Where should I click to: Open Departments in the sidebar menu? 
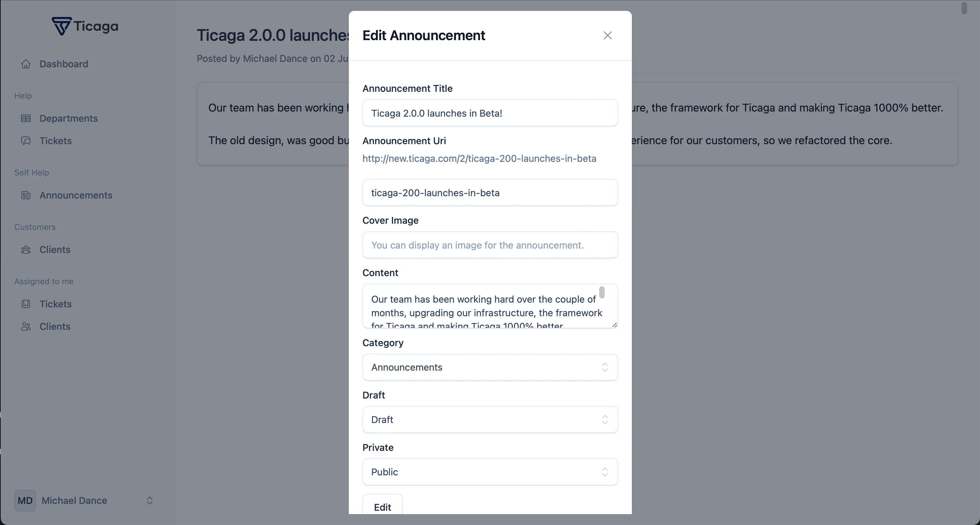point(68,118)
